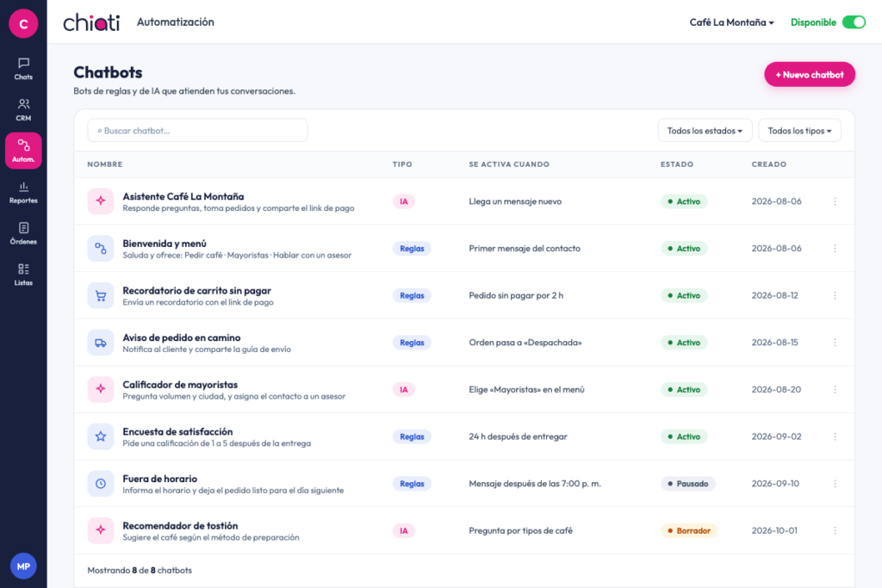Open the Calificador de mayoristas chatbot
The height and width of the screenshot is (588, 882).
(x=180, y=385)
